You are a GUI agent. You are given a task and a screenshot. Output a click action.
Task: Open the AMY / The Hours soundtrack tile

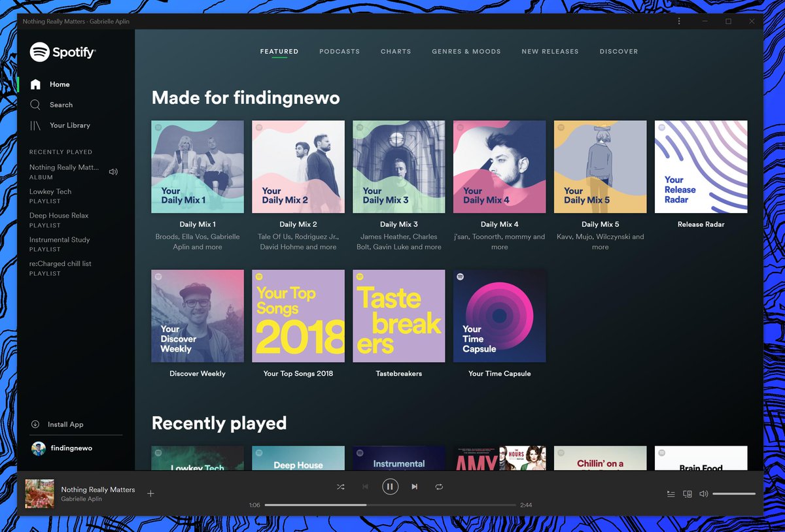(x=500, y=458)
